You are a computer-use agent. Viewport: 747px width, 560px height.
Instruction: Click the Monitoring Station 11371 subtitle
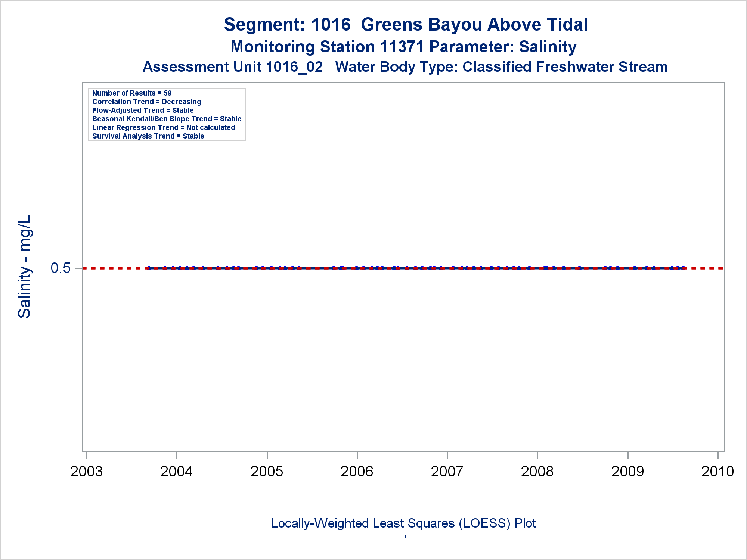coord(403,47)
